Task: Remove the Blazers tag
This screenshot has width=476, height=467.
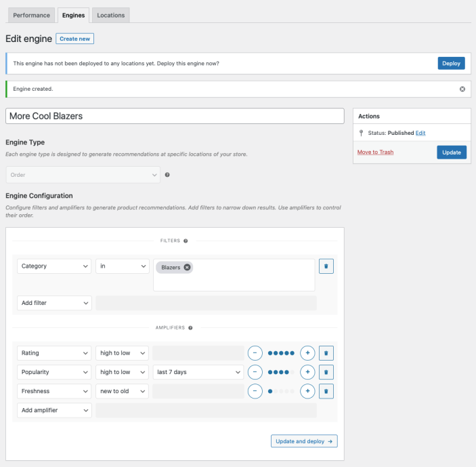Action: (x=187, y=267)
